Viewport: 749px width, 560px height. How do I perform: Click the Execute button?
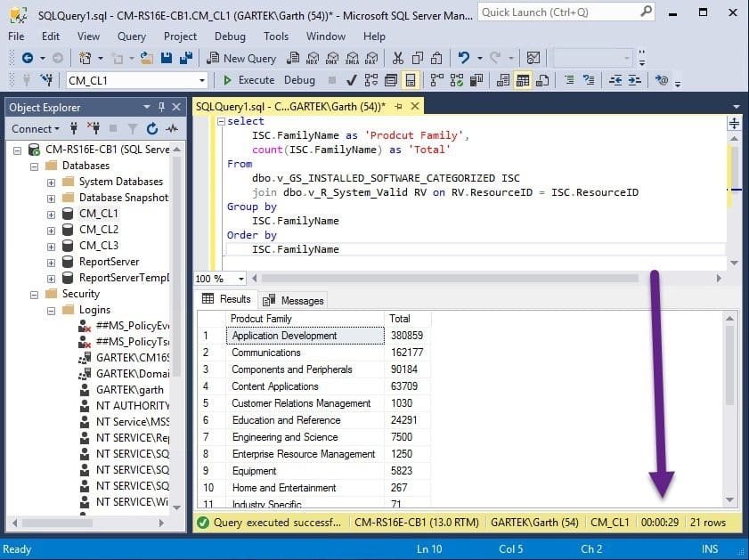pyautogui.click(x=249, y=80)
